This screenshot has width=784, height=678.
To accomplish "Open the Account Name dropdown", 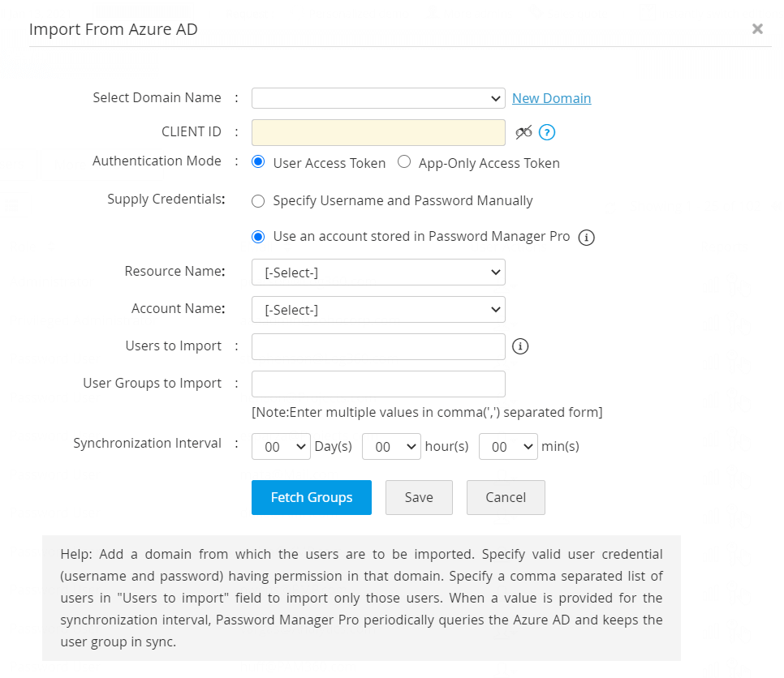I will click(378, 309).
